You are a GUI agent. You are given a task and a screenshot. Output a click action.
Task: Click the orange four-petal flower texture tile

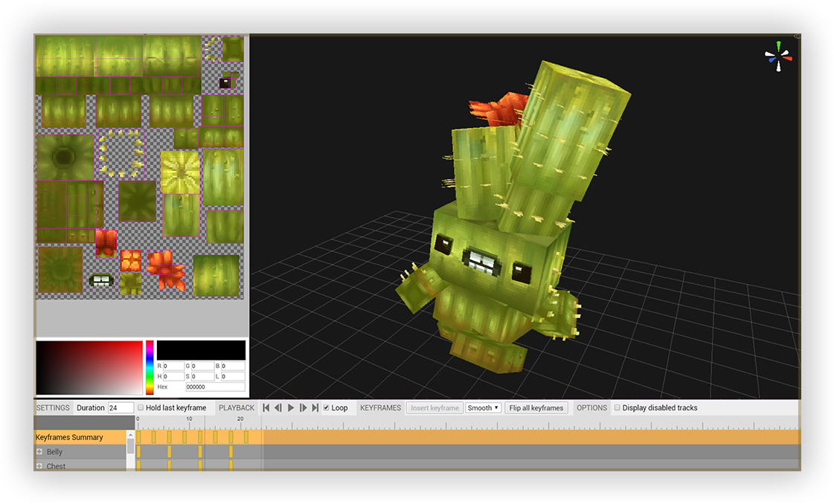coord(131,260)
